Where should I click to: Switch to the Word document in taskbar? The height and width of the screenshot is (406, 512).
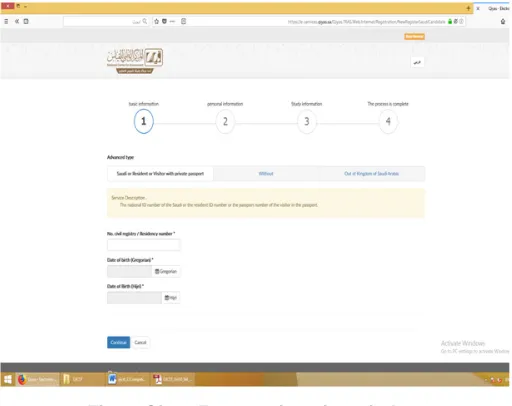point(127,379)
